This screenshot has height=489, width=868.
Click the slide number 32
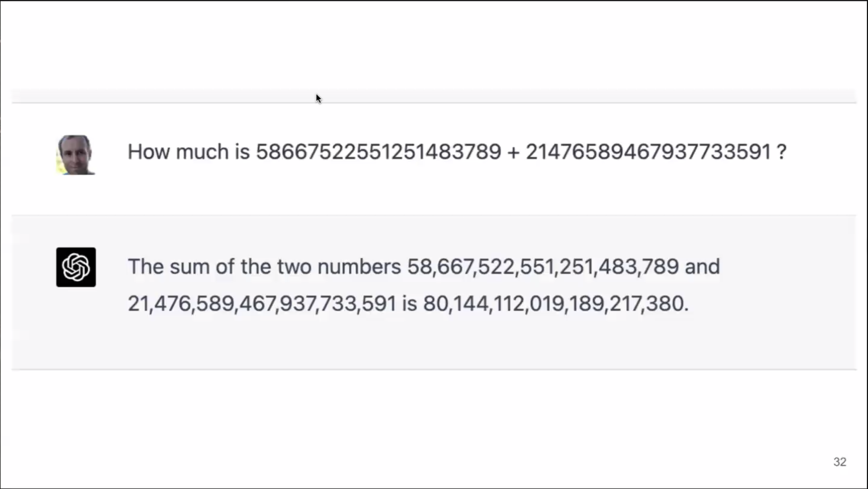tap(840, 462)
